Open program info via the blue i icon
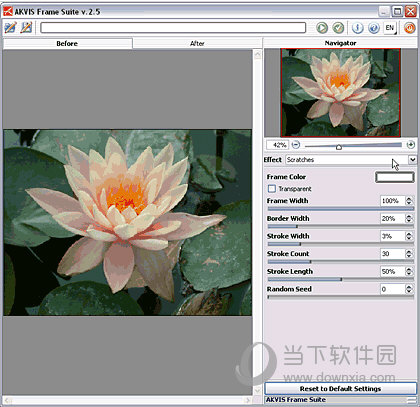Viewport: 420px width, 407px height. point(357,28)
